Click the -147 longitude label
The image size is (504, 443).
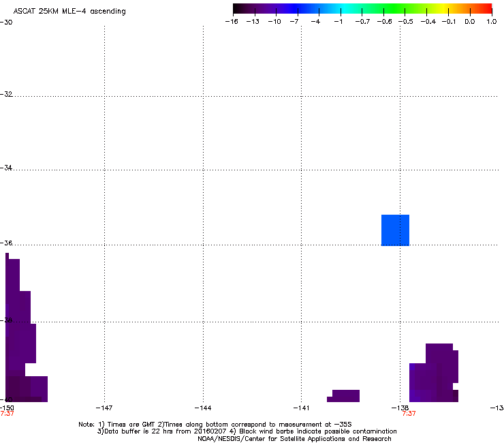[104, 408]
